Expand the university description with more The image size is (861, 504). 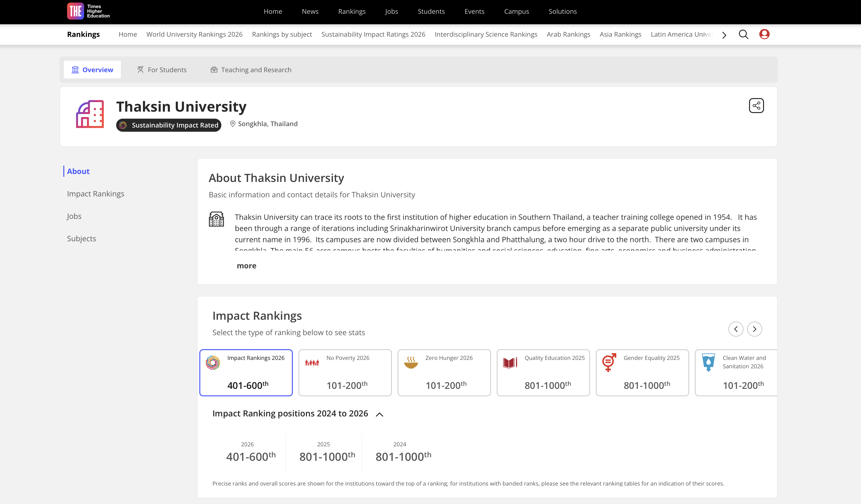click(x=246, y=266)
